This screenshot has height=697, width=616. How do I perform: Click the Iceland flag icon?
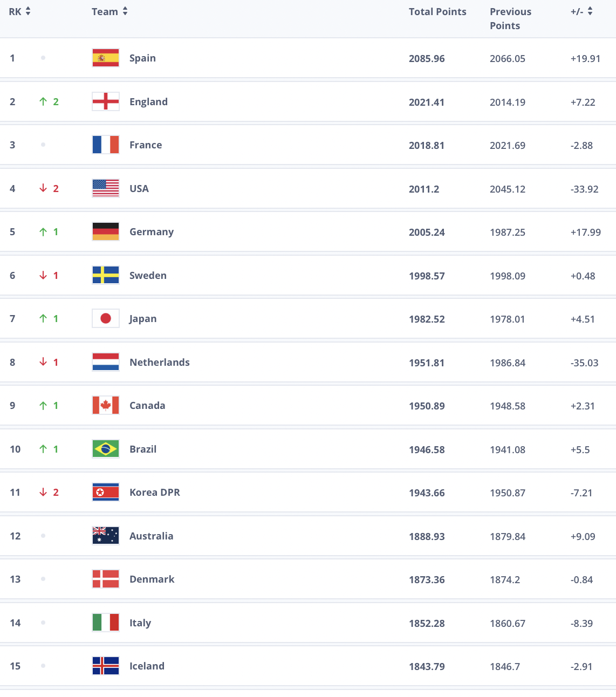106,666
